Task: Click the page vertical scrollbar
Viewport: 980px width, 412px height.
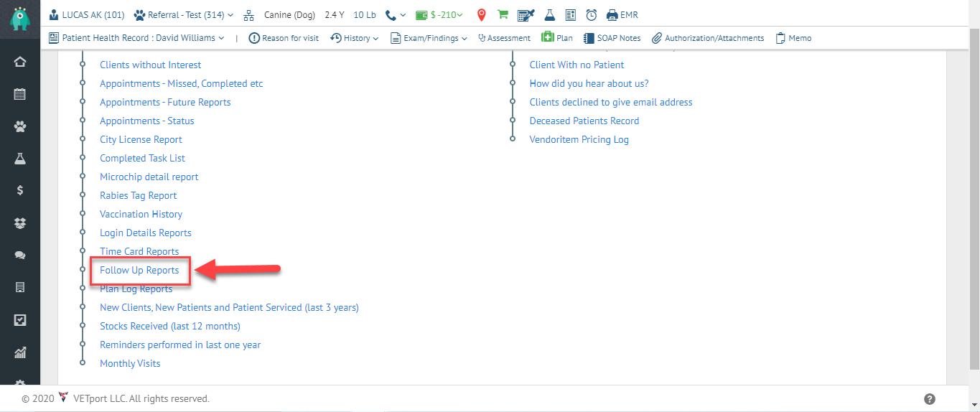Action: click(974, 200)
